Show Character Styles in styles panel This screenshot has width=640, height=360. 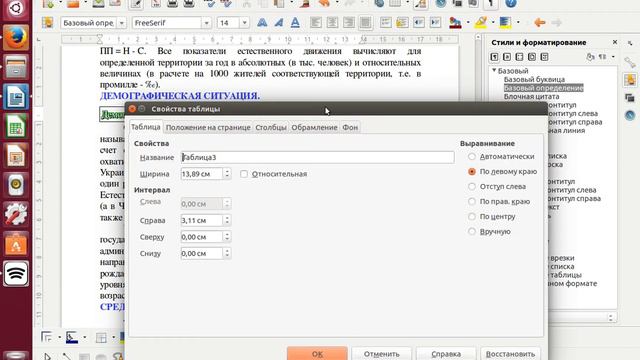[507, 57]
